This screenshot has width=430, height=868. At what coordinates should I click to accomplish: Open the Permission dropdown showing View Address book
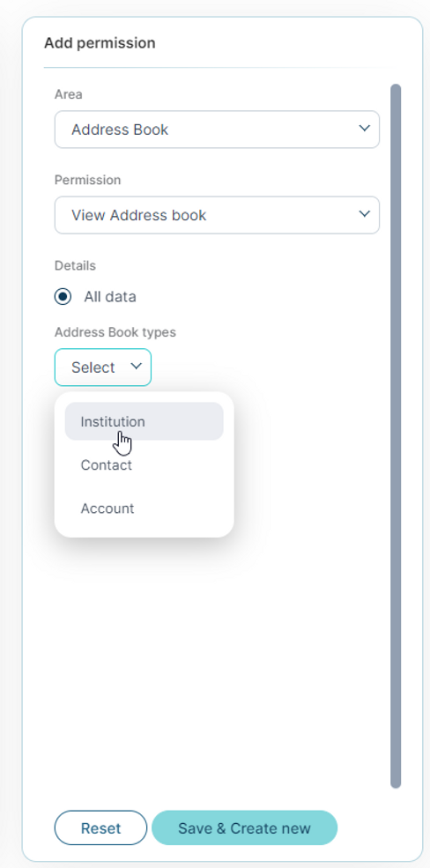coord(217,215)
